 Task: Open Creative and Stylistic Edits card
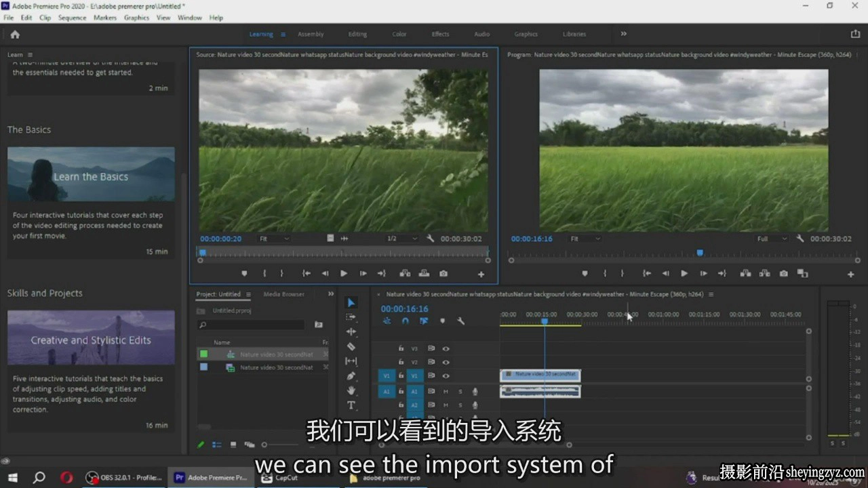(91, 338)
